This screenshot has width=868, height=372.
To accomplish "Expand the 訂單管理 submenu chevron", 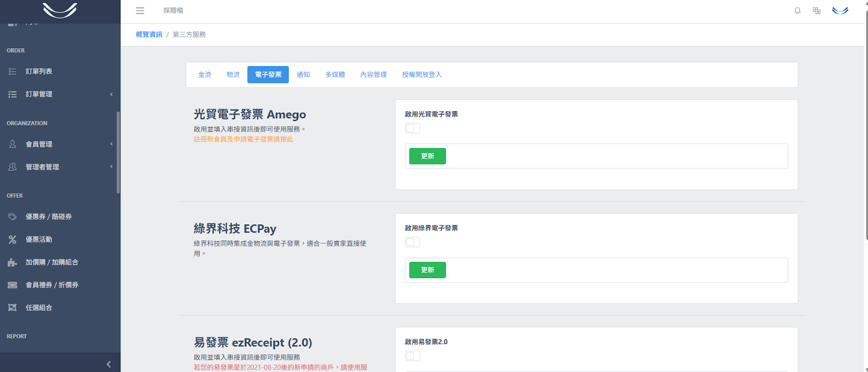I will click(x=111, y=94).
